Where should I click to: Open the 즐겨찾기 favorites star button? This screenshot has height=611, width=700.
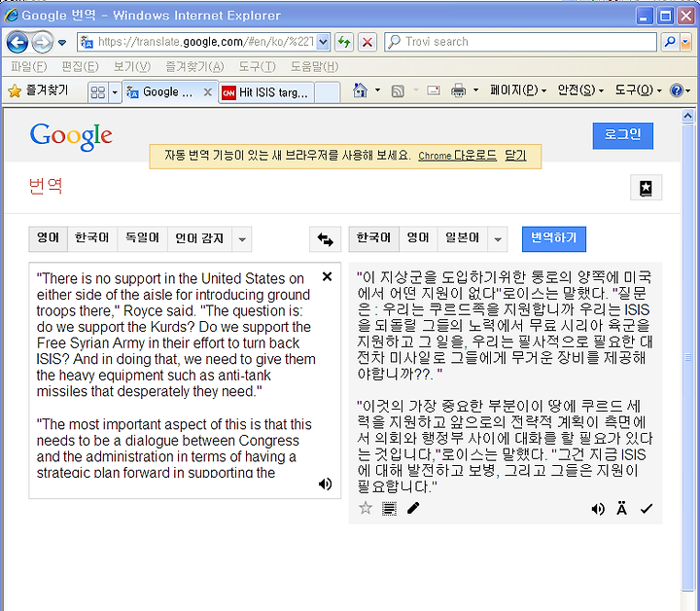tap(38, 90)
